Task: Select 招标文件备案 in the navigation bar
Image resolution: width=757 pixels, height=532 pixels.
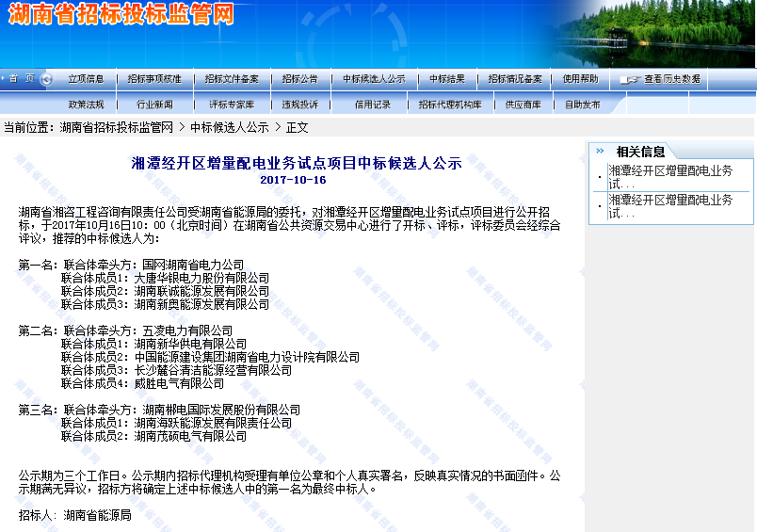Action: click(232, 79)
